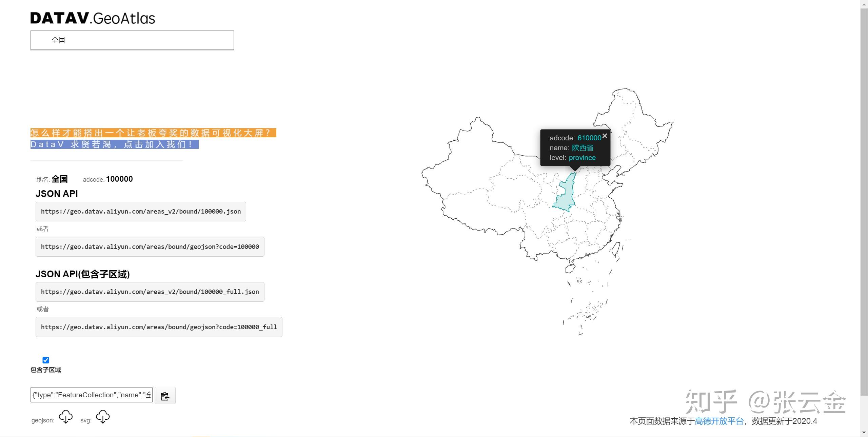Viewport: 868px width, 437px height.
Task: Click the copy-to-clipboard icon button
Action: click(x=165, y=396)
